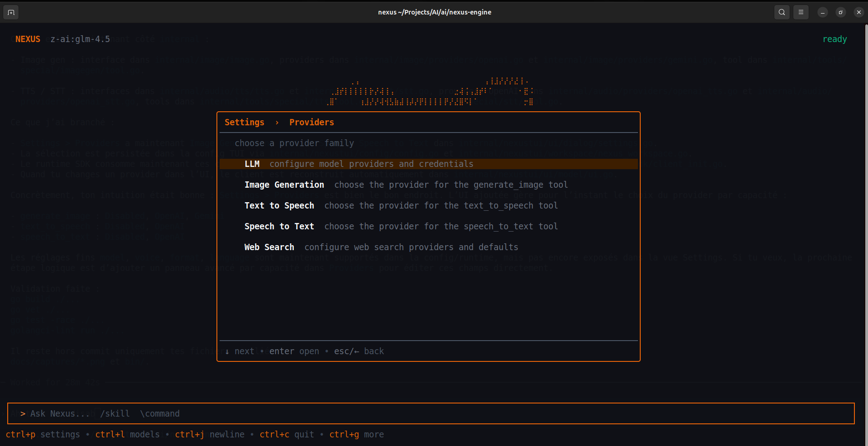Click 'configure model providers and credentials' description

coord(371,164)
